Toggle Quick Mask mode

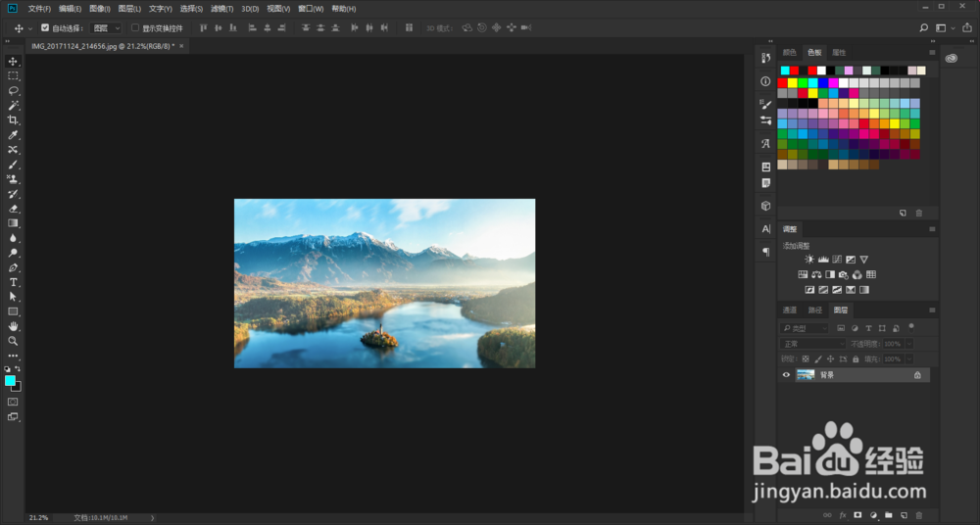13,402
